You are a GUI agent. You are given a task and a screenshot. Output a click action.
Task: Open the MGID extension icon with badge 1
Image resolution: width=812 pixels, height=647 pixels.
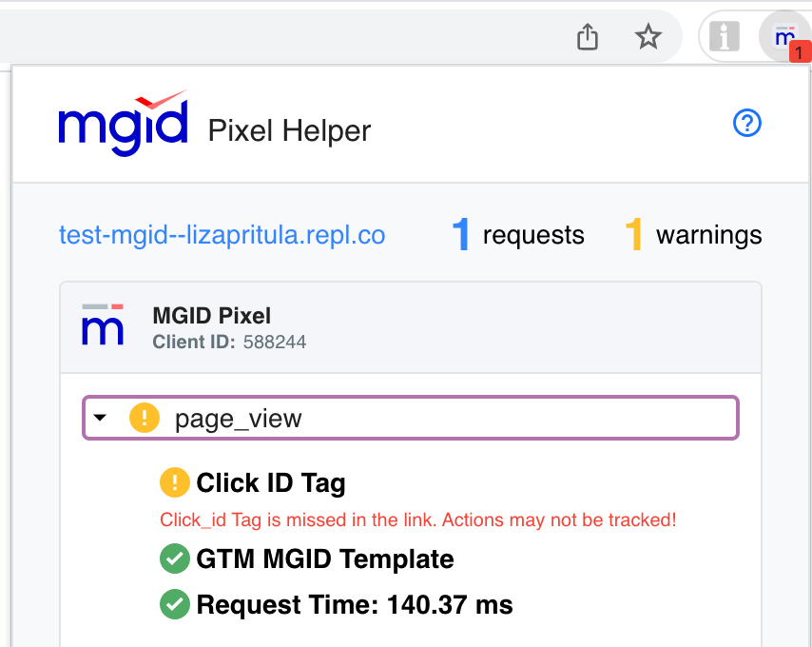(783, 36)
